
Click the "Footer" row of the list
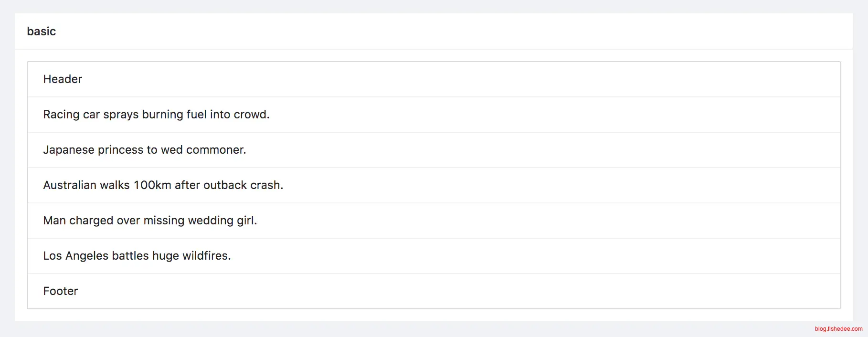tap(61, 291)
